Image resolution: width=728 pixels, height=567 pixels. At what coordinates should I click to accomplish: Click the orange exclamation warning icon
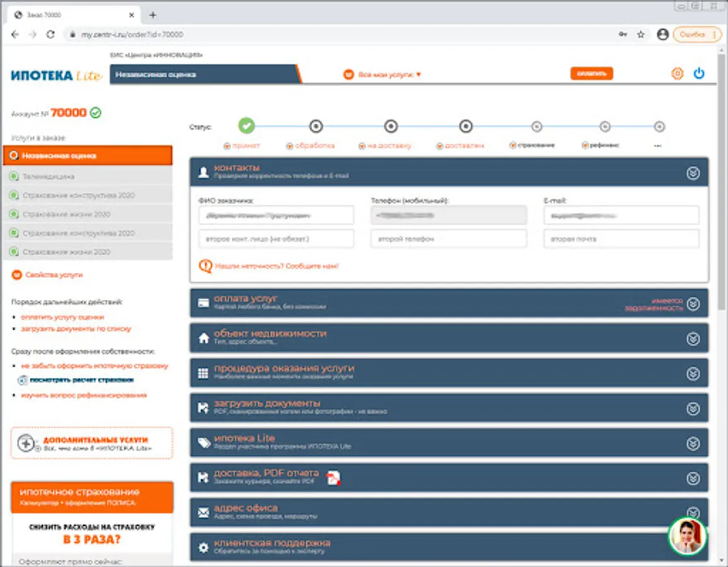205,266
